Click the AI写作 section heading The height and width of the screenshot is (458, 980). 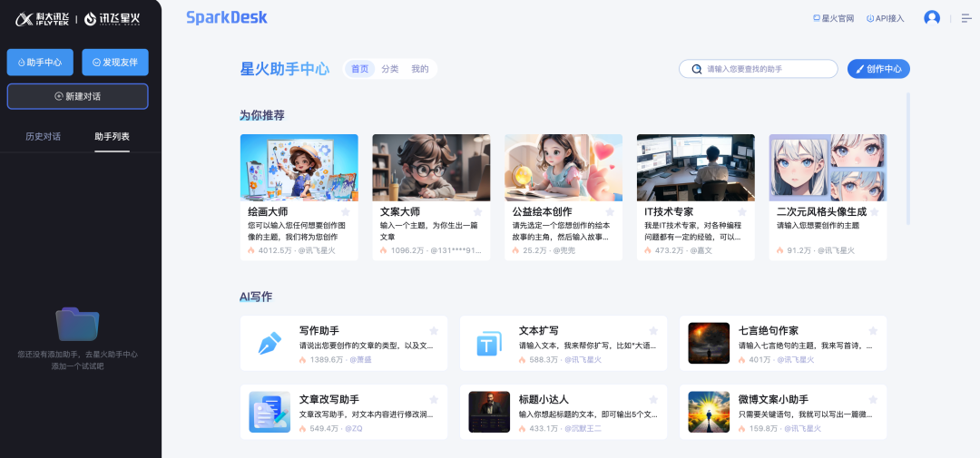click(x=256, y=297)
